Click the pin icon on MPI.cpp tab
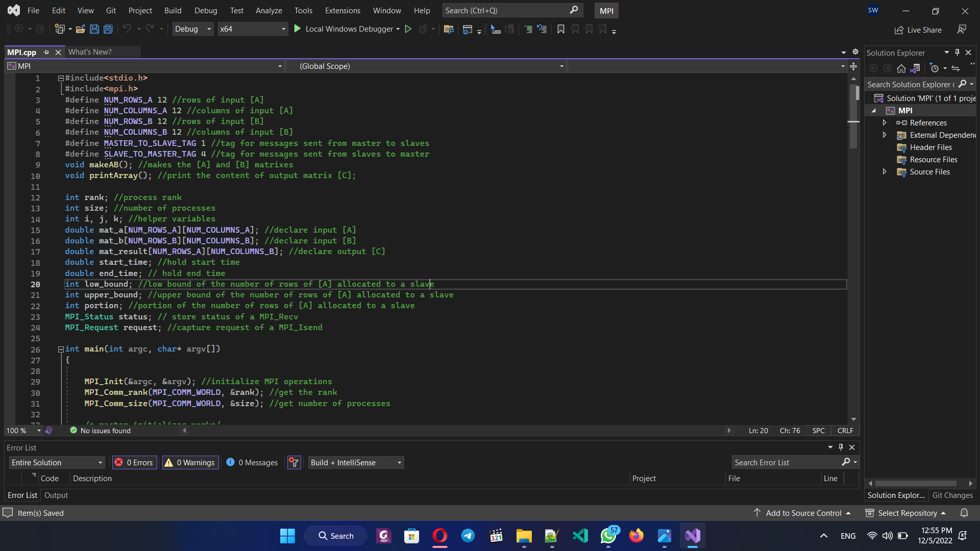The width and height of the screenshot is (980, 551). pyautogui.click(x=46, y=52)
